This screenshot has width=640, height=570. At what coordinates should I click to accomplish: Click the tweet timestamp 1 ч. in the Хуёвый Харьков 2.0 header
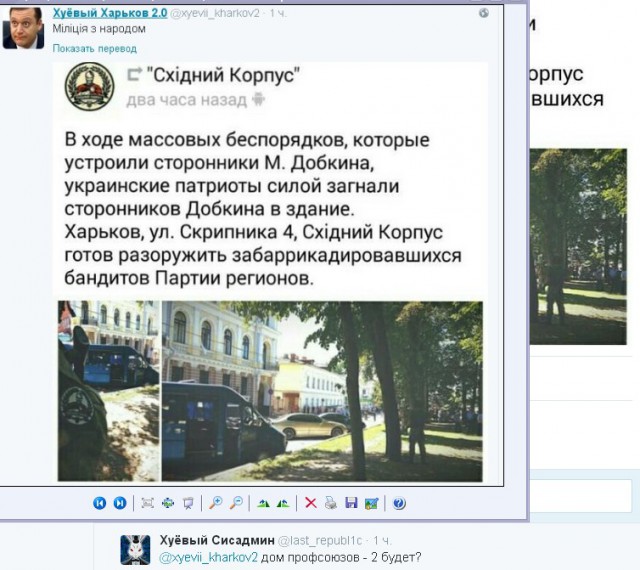(278, 13)
